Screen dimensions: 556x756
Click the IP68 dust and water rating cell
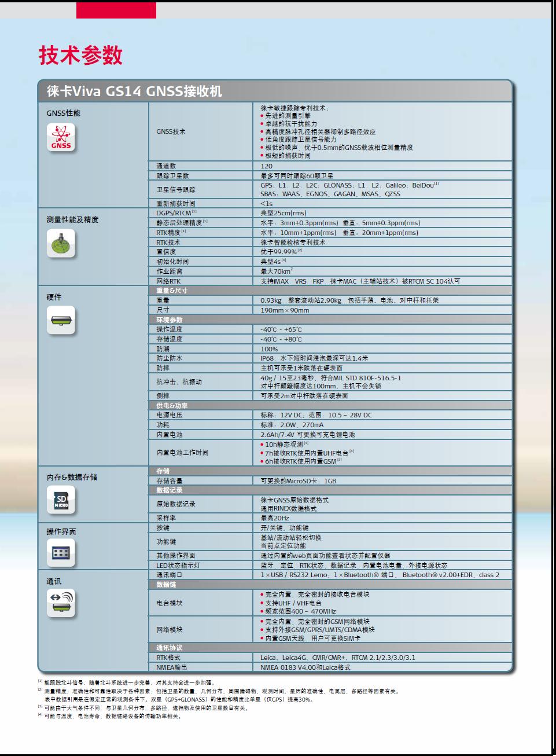pos(382,358)
